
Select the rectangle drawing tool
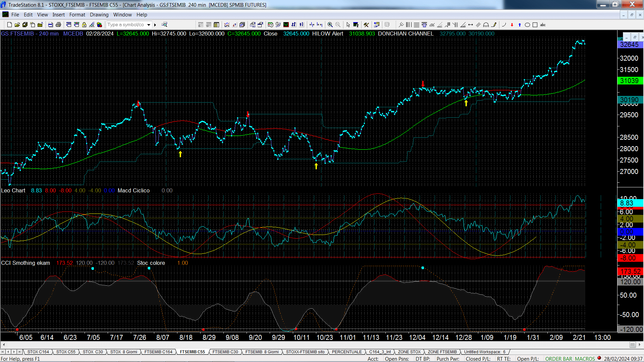(535, 25)
